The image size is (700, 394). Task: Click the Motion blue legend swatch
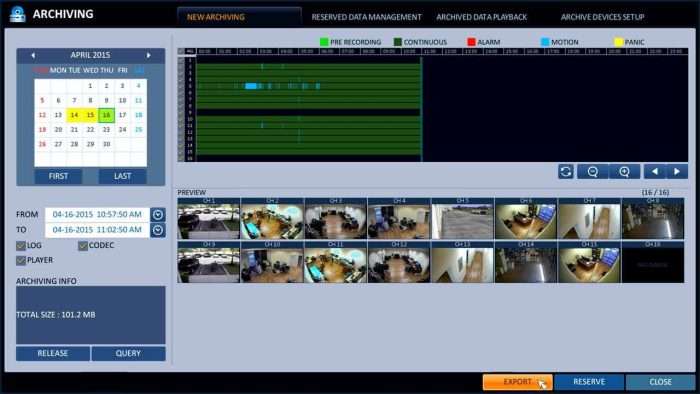click(545, 42)
